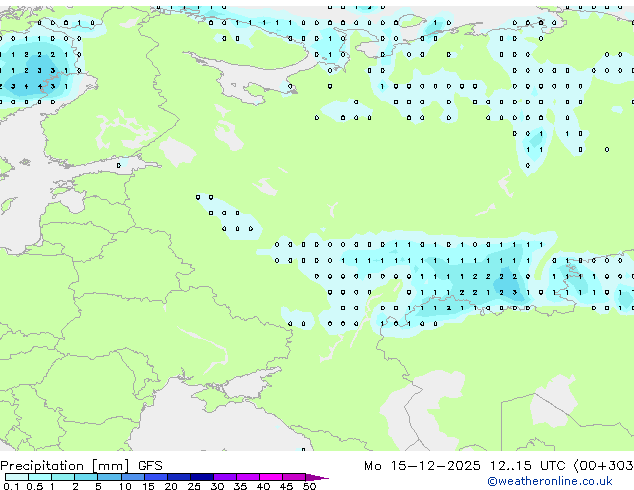
Task: Click the "10" legend scale label
Action: pos(125,486)
